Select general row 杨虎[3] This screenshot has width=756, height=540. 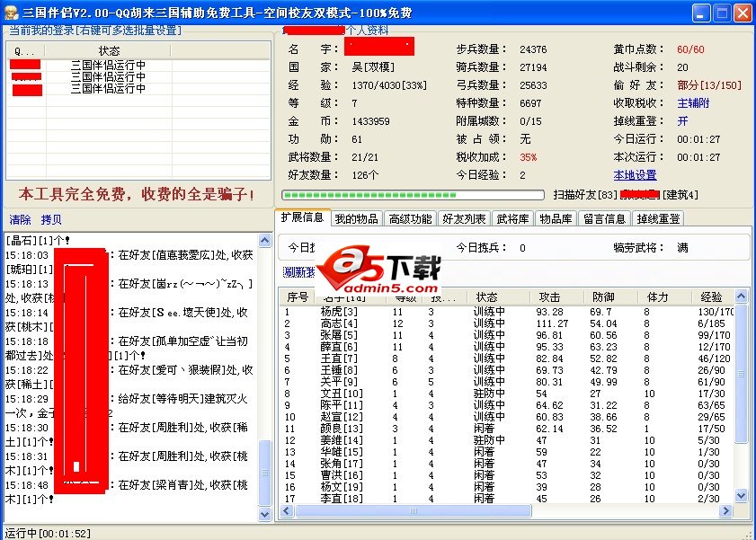506,312
